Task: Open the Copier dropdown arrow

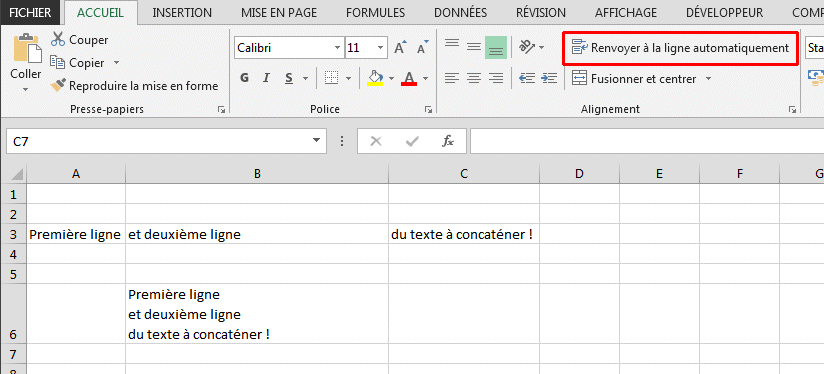Action: [116, 63]
